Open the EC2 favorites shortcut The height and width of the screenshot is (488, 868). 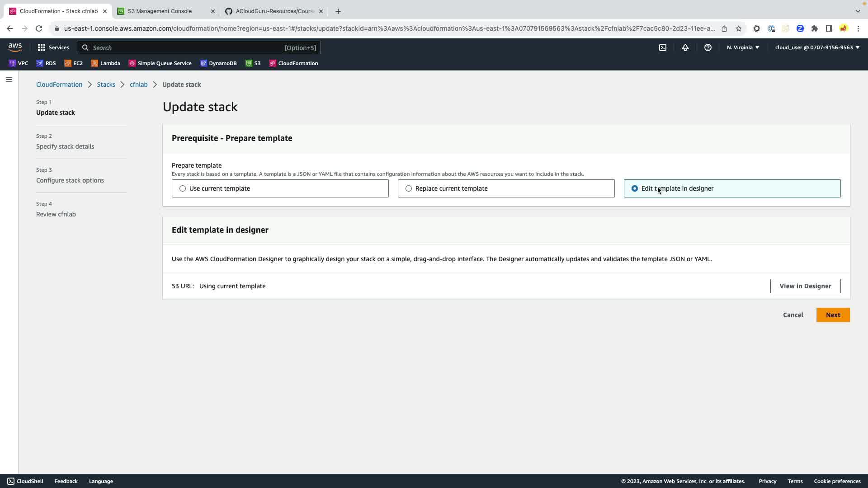(74, 63)
